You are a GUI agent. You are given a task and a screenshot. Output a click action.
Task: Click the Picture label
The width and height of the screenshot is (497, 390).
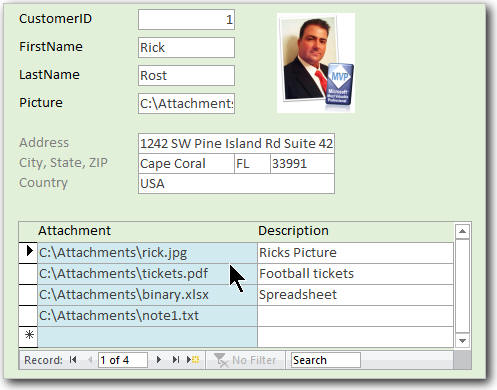tap(41, 103)
